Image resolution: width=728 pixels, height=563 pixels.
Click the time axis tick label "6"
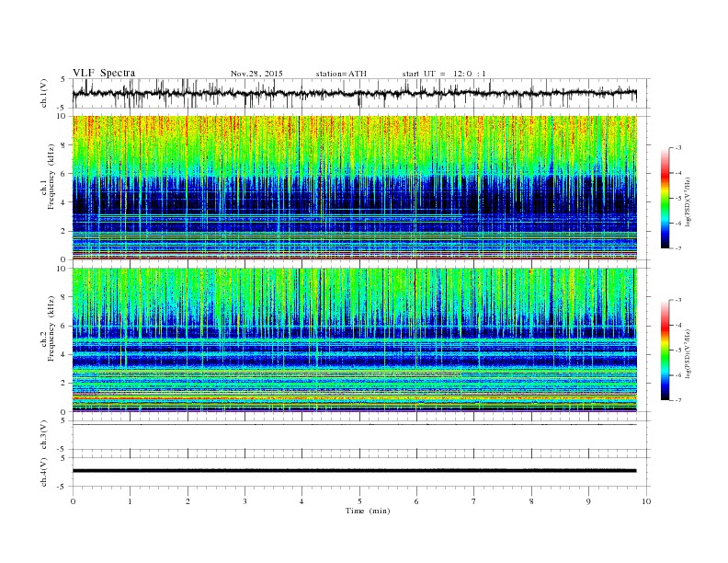(x=416, y=501)
